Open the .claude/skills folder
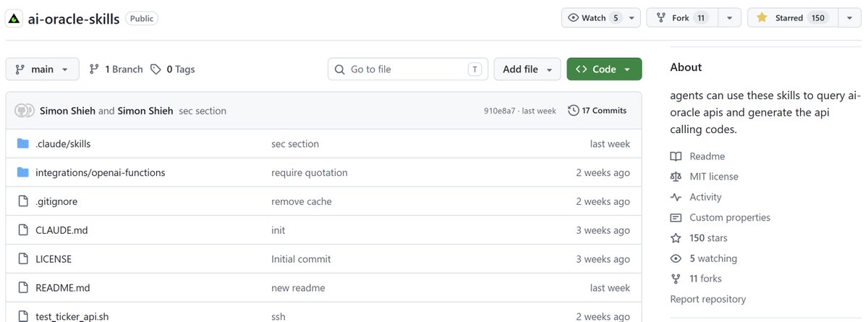The width and height of the screenshot is (868, 322). tap(63, 144)
